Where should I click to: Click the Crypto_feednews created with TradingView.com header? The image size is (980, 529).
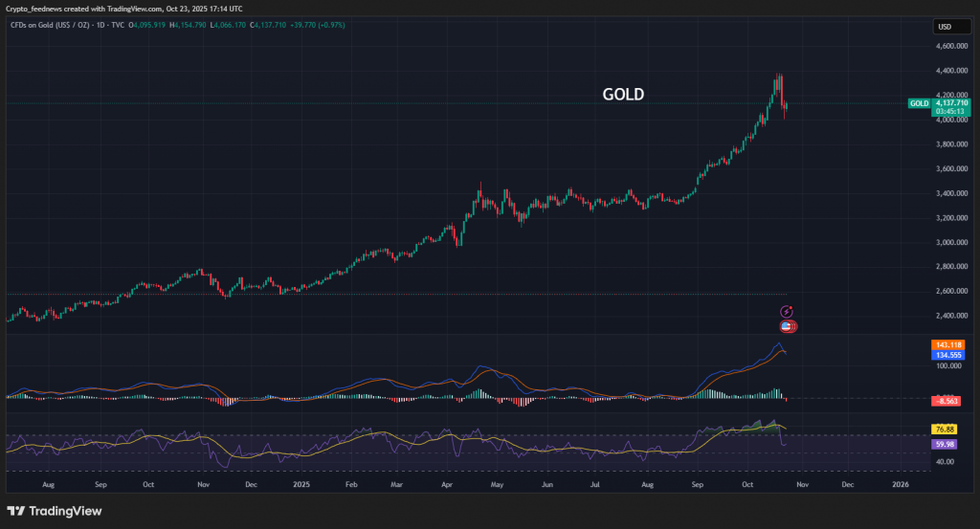pyautogui.click(x=123, y=9)
